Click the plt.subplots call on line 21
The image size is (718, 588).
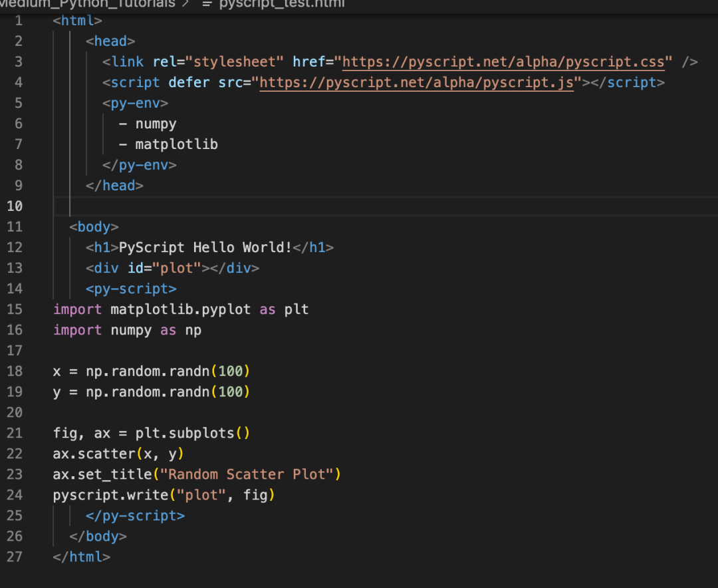point(193,432)
